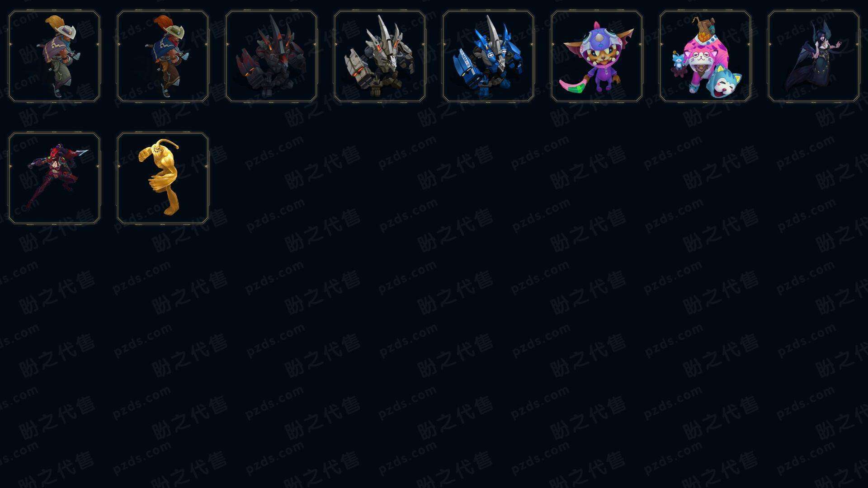Select the gray-poncho cowboy skin thumbnail
This screenshot has width=868, height=488.
coord(54,56)
